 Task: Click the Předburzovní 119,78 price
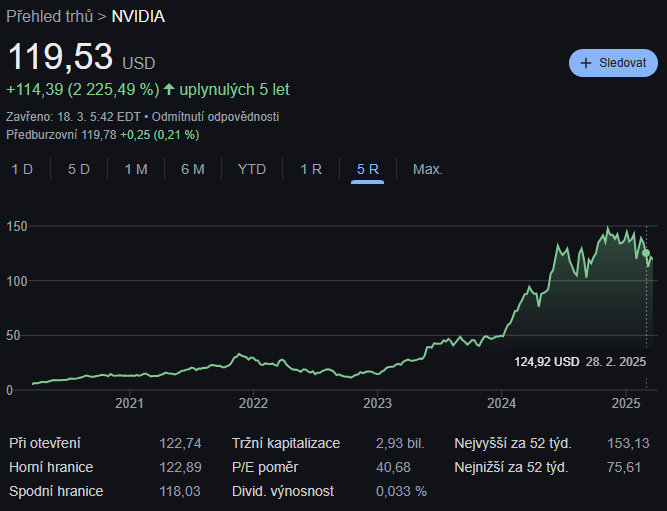tap(61, 135)
